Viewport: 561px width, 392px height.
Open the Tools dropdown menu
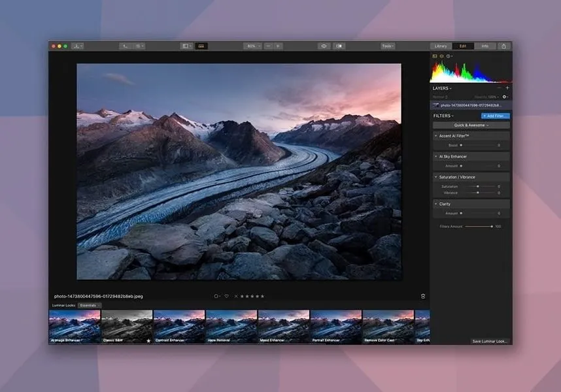coord(388,46)
